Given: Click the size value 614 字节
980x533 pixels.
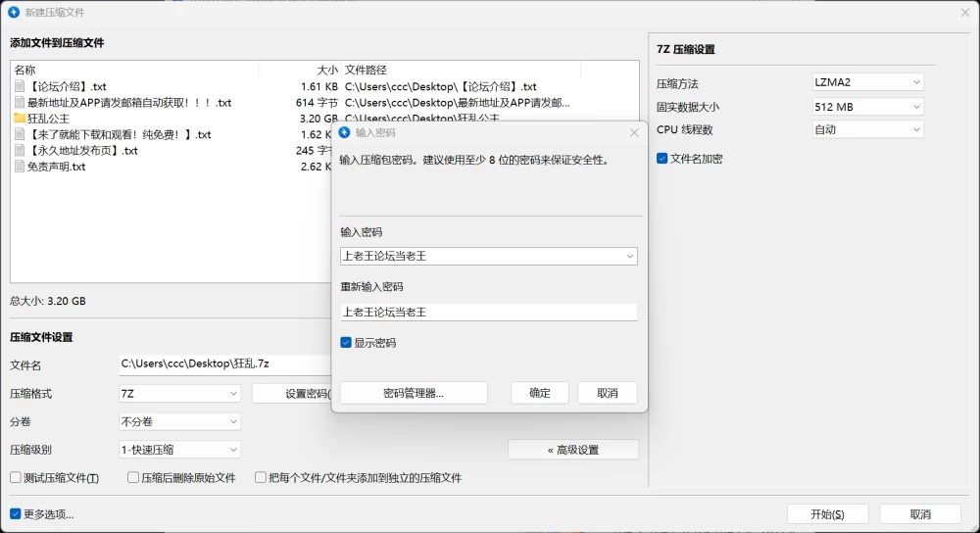Looking at the screenshot, I should point(317,103).
